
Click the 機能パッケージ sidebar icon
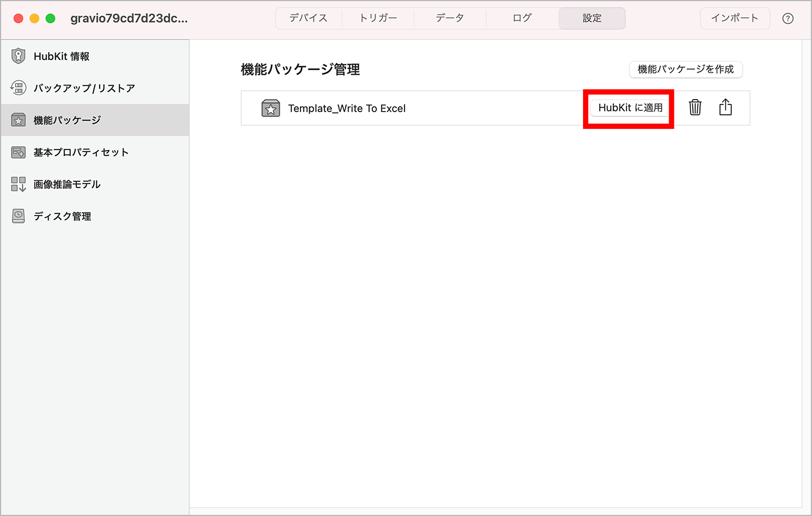[x=18, y=120]
